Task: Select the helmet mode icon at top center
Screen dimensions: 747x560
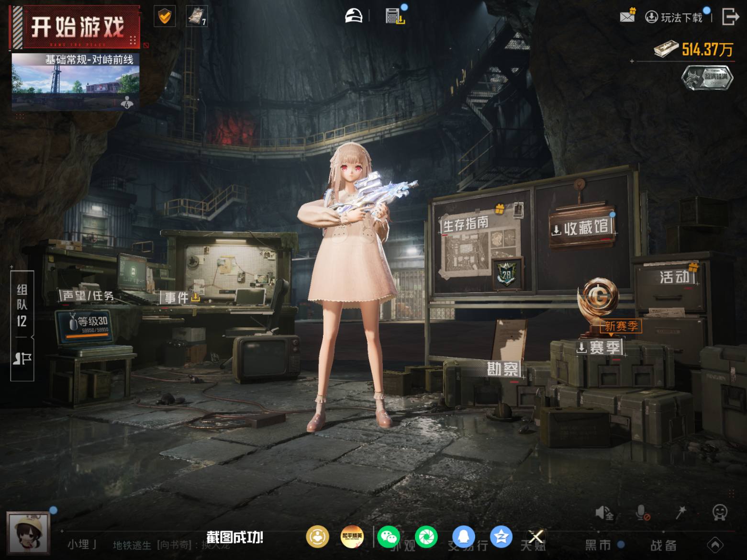Action: [x=354, y=16]
